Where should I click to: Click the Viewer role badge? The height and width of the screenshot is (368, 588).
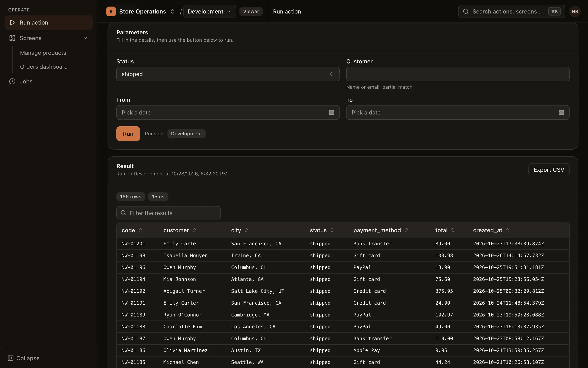[251, 11]
